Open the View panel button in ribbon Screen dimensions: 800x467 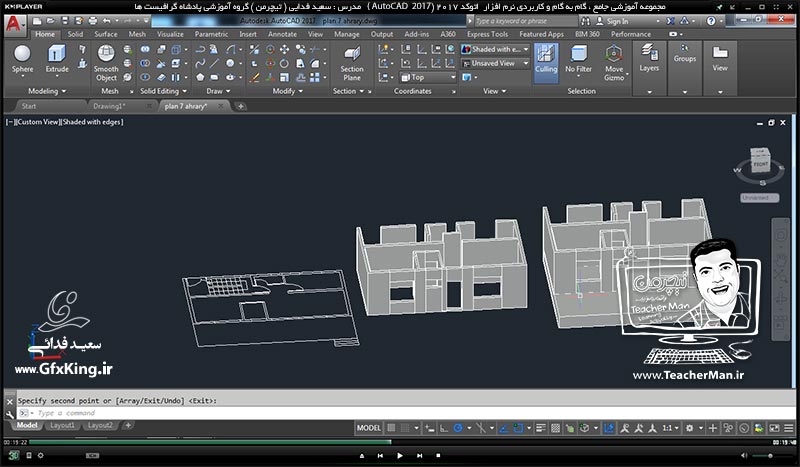720,58
